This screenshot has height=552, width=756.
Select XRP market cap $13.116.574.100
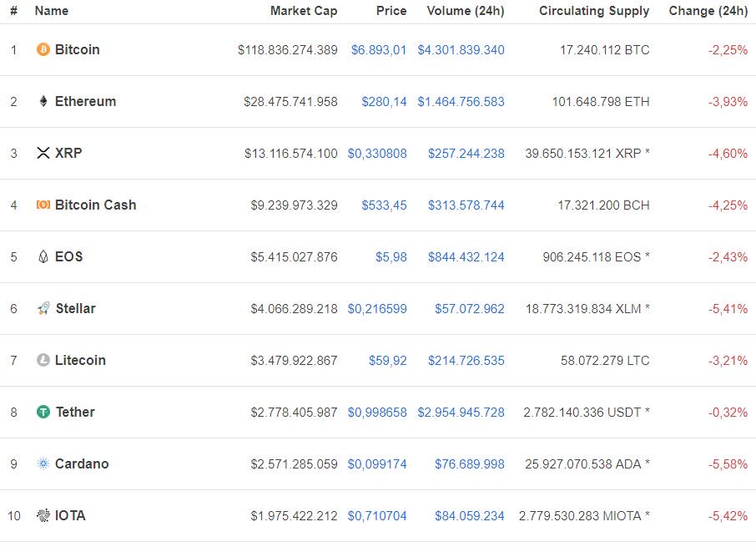[x=290, y=154]
